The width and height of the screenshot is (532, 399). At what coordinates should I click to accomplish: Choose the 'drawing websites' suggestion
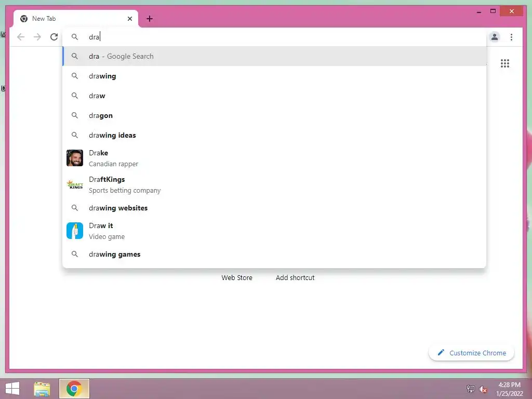[274, 208]
